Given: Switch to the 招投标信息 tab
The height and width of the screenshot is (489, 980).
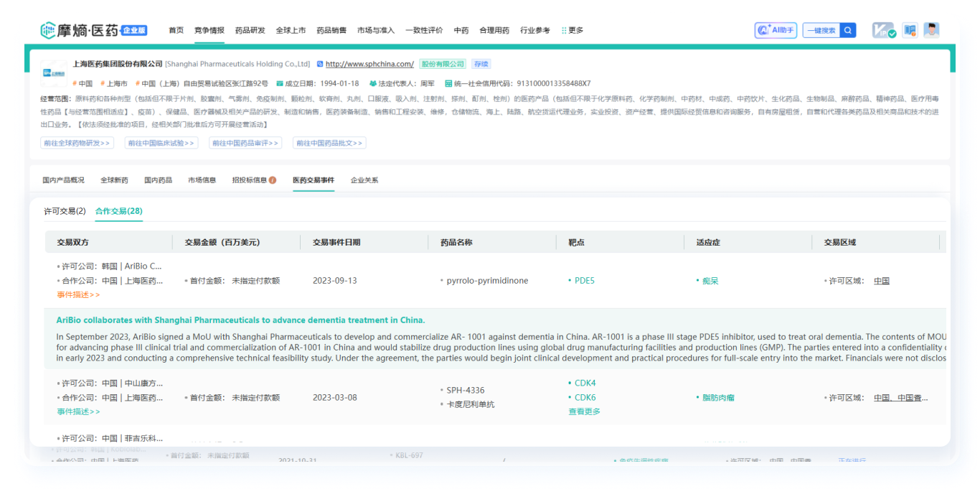Looking at the screenshot, I should click(x=250, y=180).
